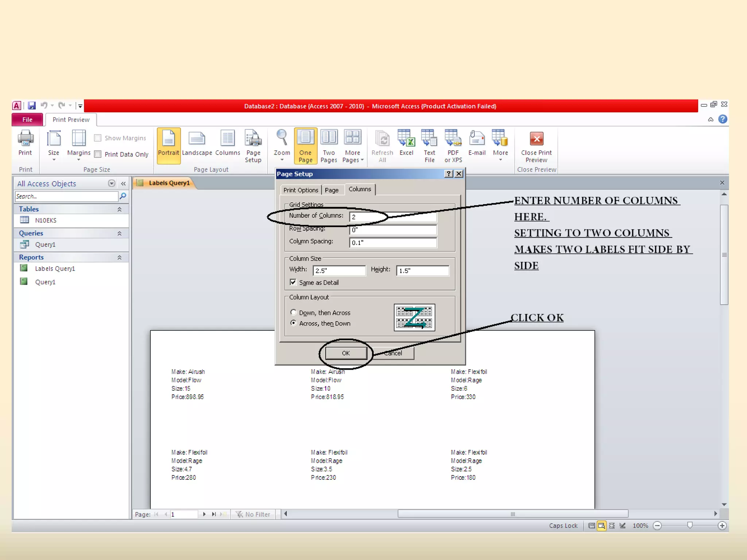Click OK in Page Setup dialog
The image size is (747, 560).
tap(346, 353)
